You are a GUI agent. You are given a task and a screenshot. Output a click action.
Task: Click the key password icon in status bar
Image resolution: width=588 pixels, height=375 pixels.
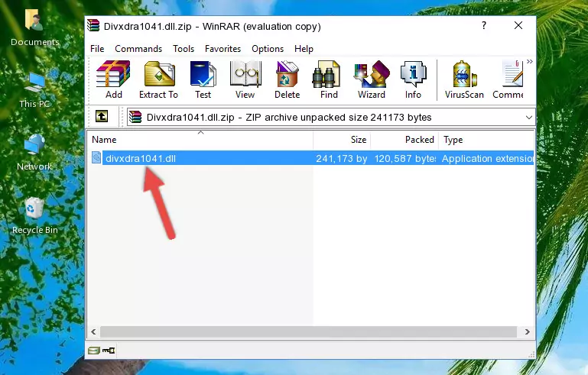point(109,351)
